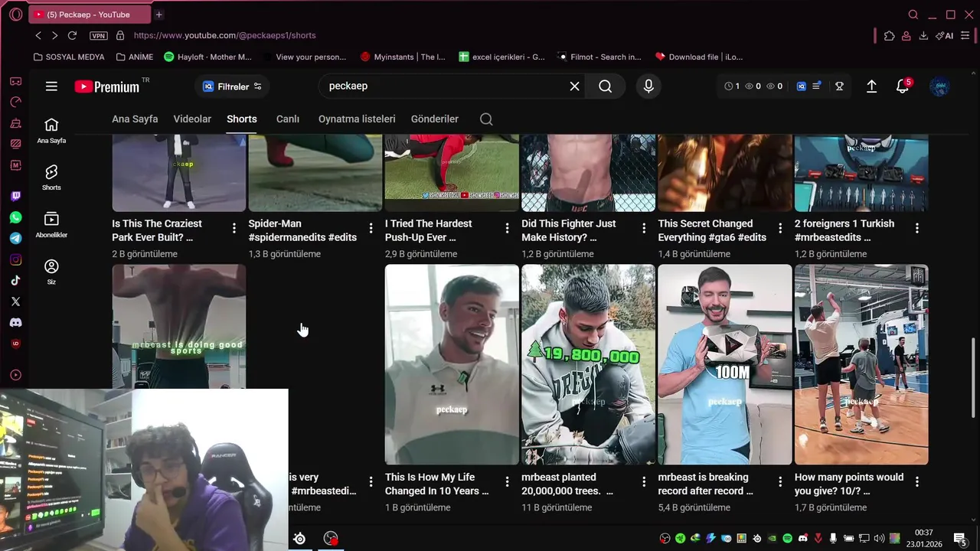Open the downloads icon in toolbar
Viewport: 980px width, 551px height.
click(x=923, y=35)
